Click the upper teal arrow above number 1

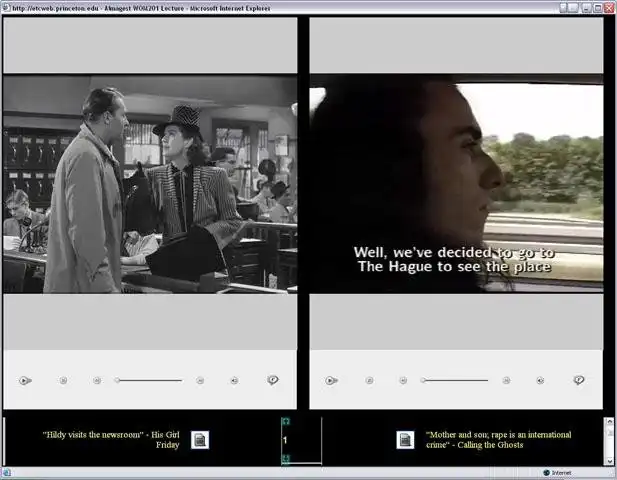[286, 421]
